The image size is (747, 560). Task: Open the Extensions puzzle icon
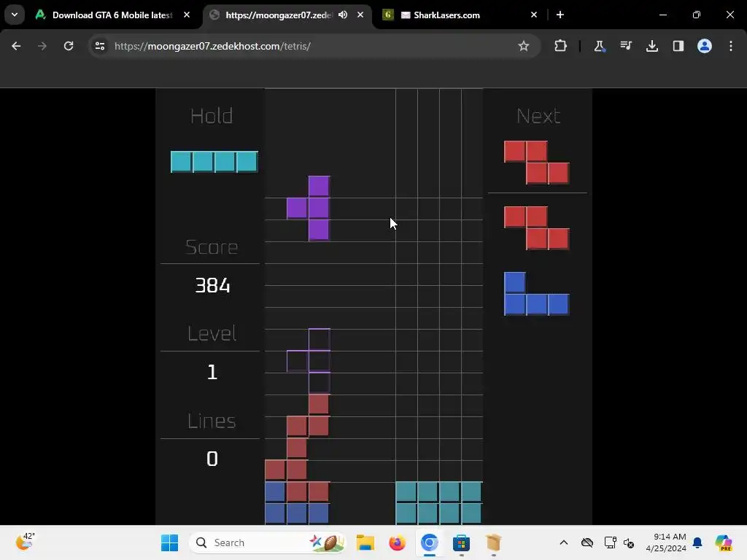[561, 46]
